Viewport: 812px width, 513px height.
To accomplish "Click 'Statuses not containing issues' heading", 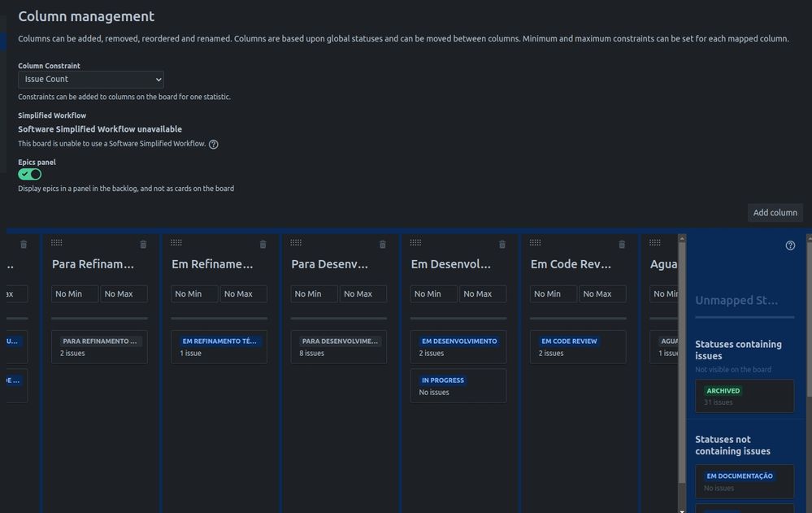I will click(733, 446).
